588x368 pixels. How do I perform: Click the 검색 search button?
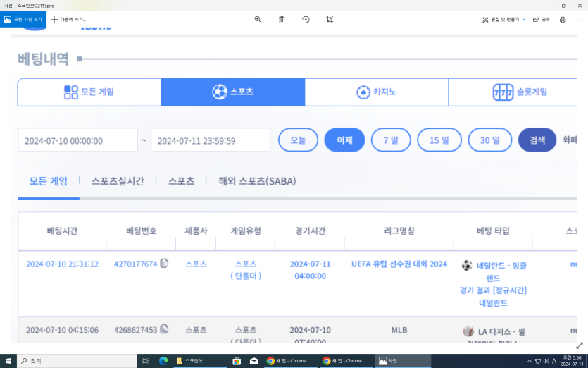click(x=537, y=140)
